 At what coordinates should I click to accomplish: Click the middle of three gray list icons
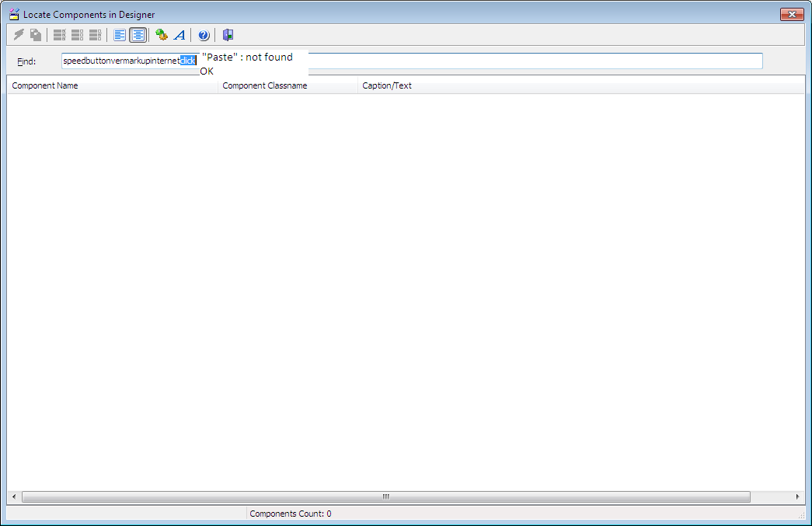77,35
